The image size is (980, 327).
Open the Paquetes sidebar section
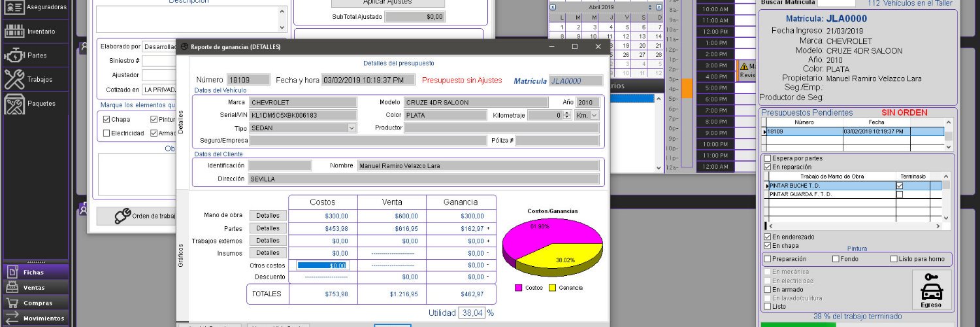click(35, 103)
